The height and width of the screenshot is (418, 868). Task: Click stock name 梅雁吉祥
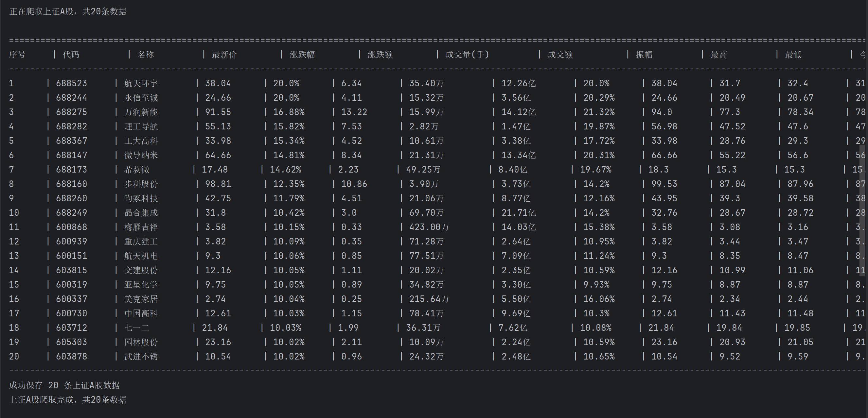[141, 227]
